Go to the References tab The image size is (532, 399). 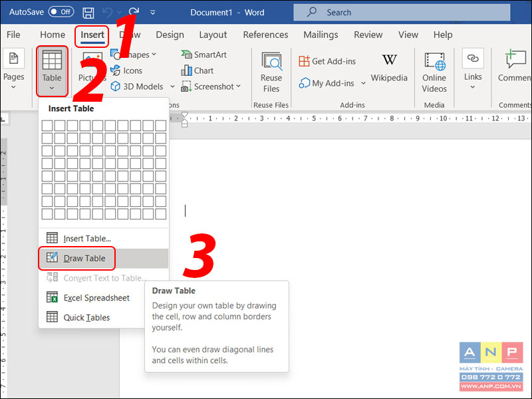pyautogui.click(x=265, y=35)
